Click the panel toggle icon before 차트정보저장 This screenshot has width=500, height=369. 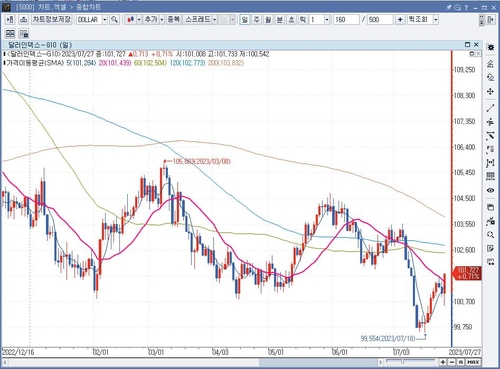point(10,20)
